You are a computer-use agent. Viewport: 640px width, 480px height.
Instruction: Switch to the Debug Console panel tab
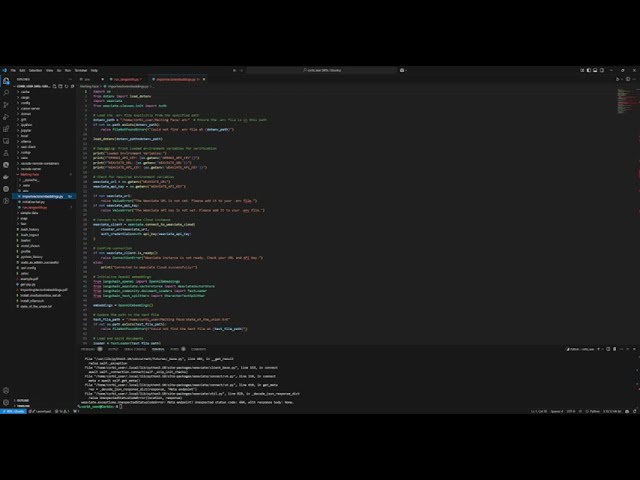pos(135,349)
